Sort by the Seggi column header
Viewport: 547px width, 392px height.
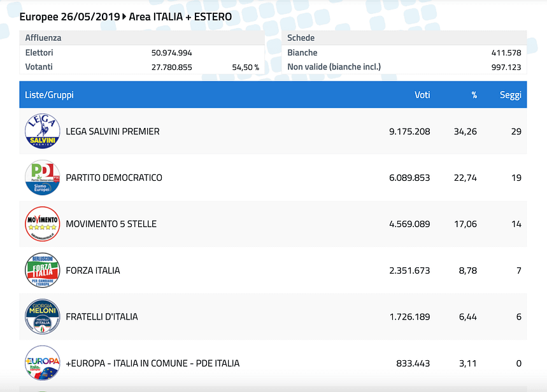coord(510,95)
